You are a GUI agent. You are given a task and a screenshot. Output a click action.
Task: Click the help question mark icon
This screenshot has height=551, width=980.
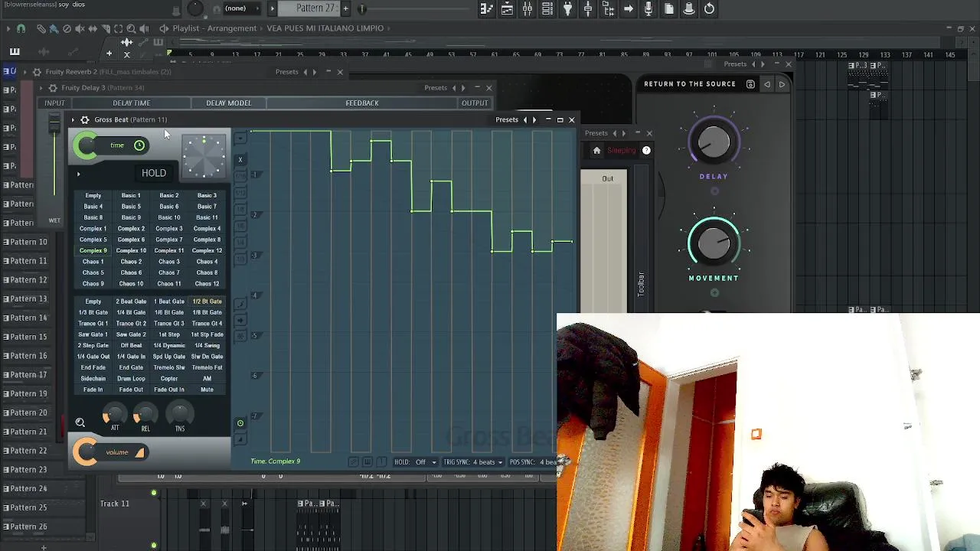[x=646, y=151]
